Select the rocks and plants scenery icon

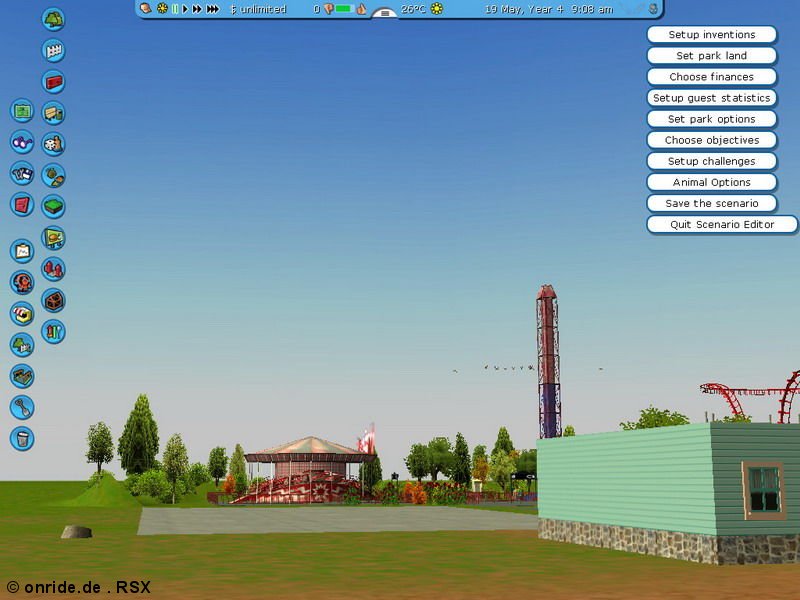(53, 175)
